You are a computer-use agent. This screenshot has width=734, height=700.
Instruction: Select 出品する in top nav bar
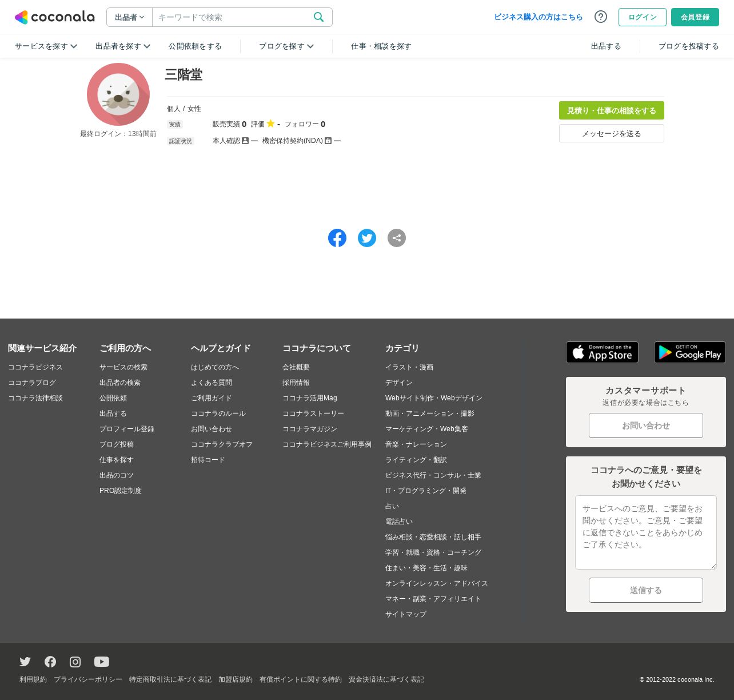pyautogui.click(x=606, y=46)
